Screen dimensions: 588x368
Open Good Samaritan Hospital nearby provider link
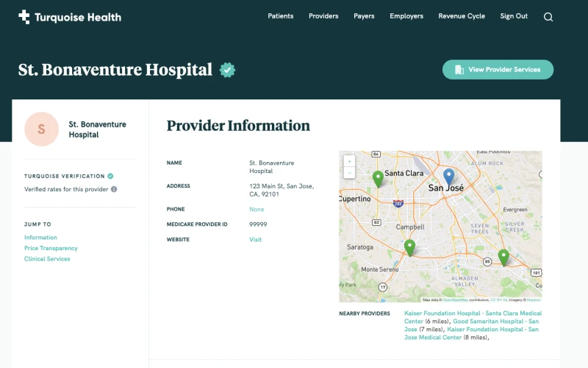pyautogui.click(x=495, y=322)
